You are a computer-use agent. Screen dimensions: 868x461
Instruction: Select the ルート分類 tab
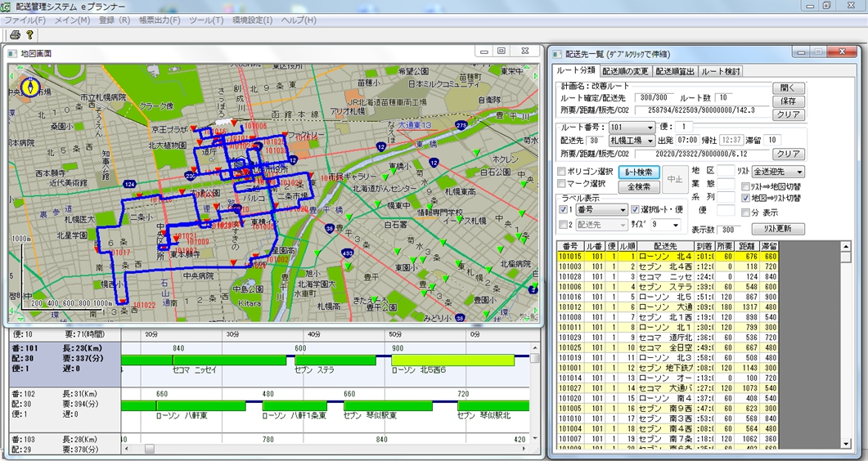pos(576,70)
